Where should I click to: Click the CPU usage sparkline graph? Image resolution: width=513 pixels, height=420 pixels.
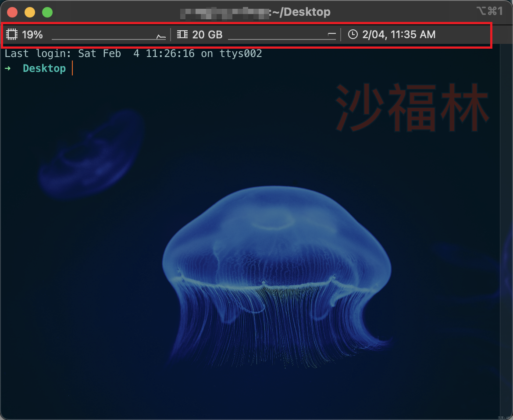click(x=109, y=36)
